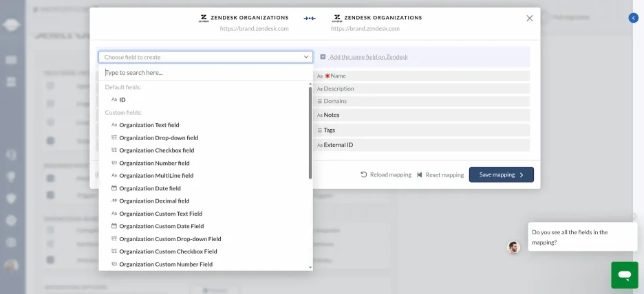Click Reset mapping
Screen dimensions: 644x294
pyautogui.click(x=440, y=174)
